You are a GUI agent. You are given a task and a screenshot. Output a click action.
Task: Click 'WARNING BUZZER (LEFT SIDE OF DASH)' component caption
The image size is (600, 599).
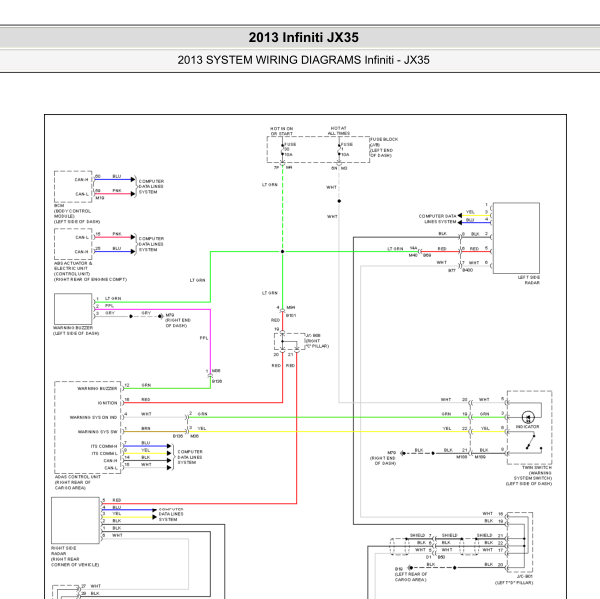[76, 331]
